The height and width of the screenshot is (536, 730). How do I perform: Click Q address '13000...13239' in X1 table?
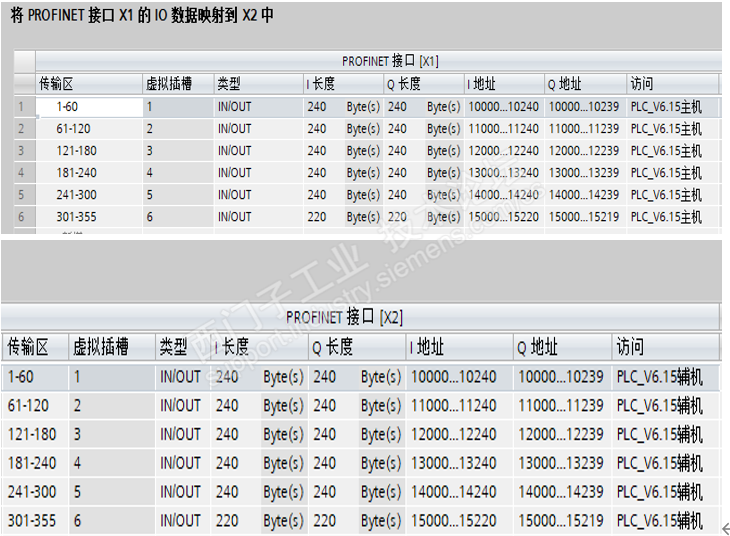(x=584, y=173)
